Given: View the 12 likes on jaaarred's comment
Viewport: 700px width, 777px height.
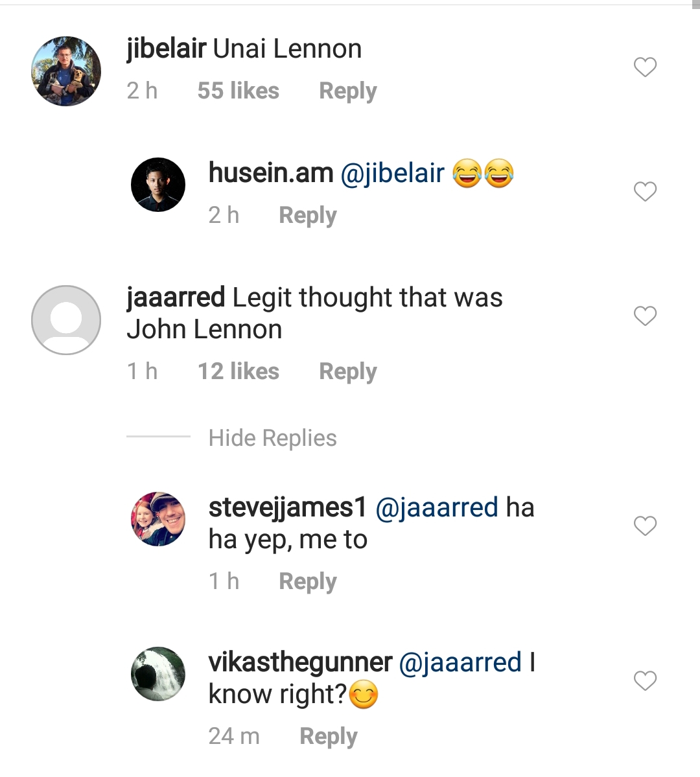Looking at the screenshot, I should click(238, 371).
